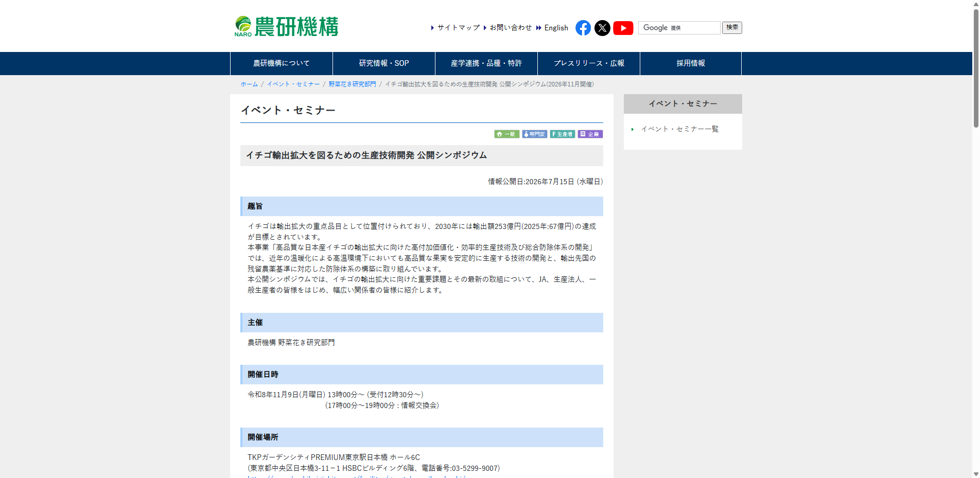Click the 農研機構 野菜花き研究部門 organizer text
This screenshot has height=478, width=980.
[291, 343]
